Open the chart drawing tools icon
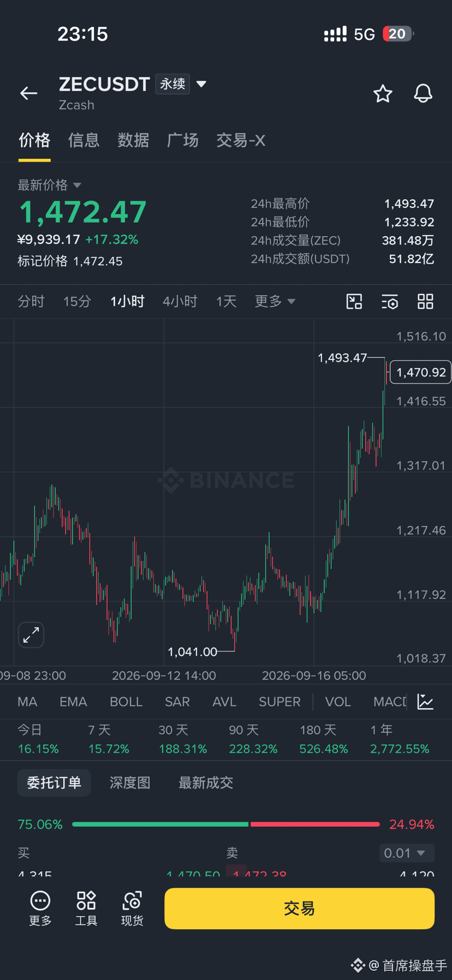 pyautogui.click(x=354, y=301)
